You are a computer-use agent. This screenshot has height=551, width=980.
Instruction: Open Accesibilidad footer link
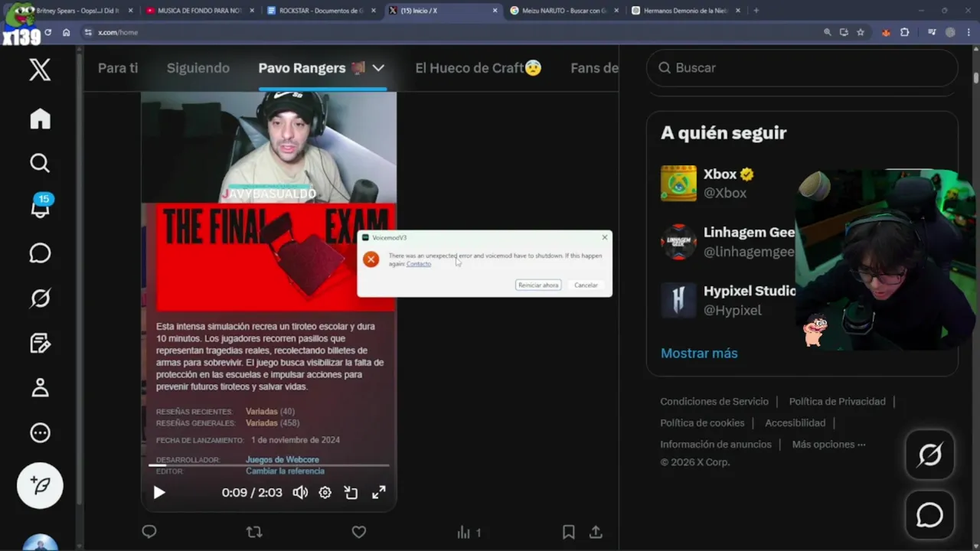(x=795, y=422)
